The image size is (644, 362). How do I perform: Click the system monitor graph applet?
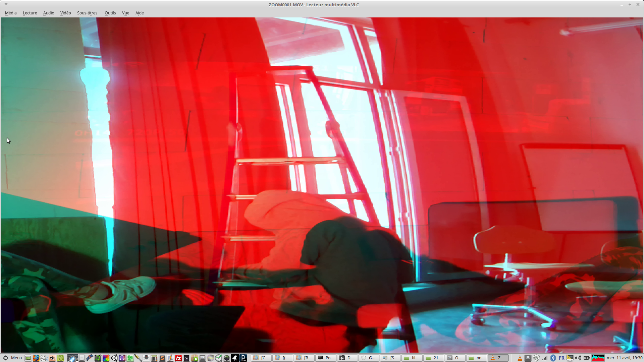coord(598,358)
